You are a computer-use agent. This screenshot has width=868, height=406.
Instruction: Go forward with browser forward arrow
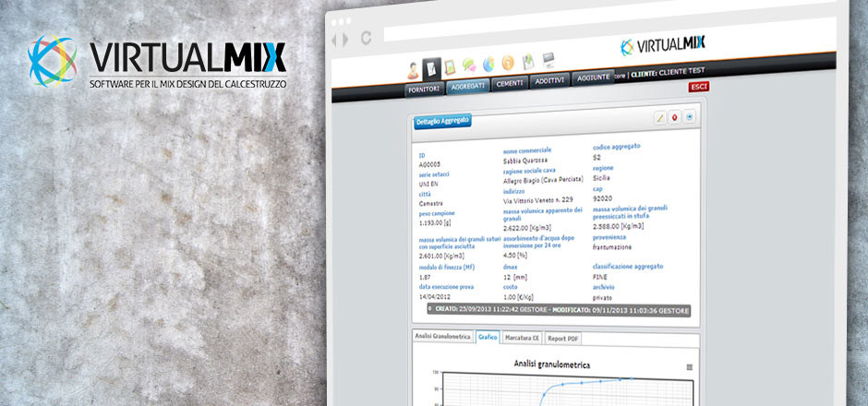[345, 40]
